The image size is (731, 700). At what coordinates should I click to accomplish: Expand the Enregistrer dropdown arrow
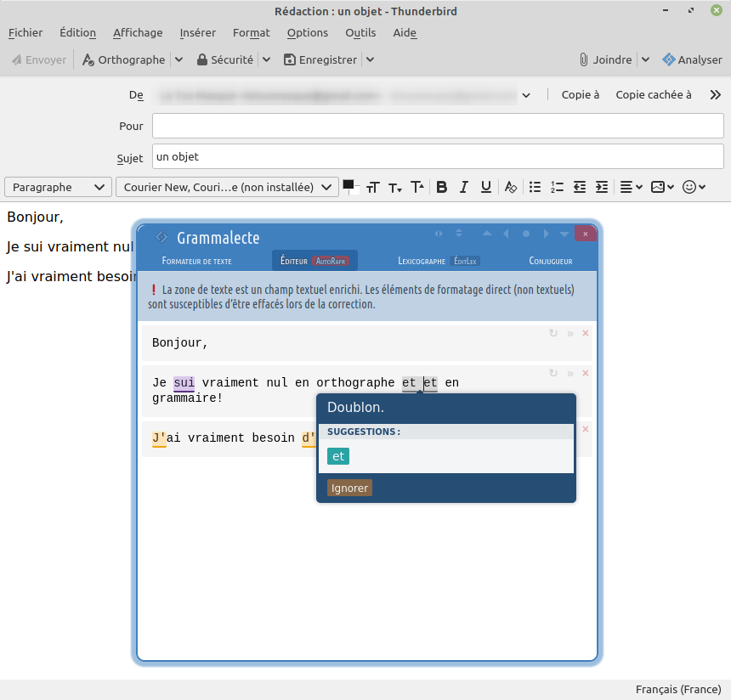pyautogui.click(x=370, y=59)
